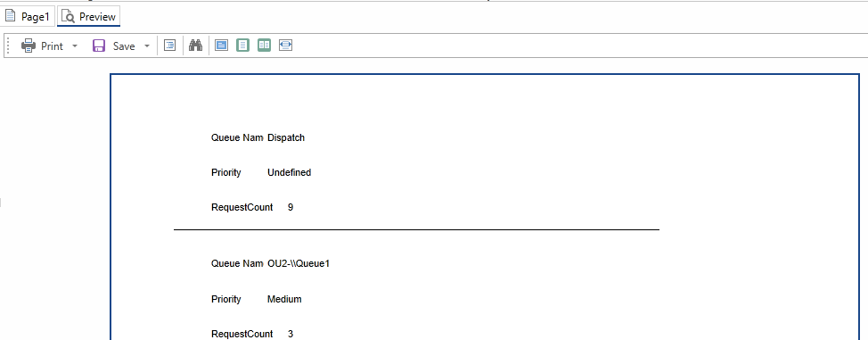This screenshot has height=340, width=868.
Task: Click the Print printer icon
Action: click(29, 46)
